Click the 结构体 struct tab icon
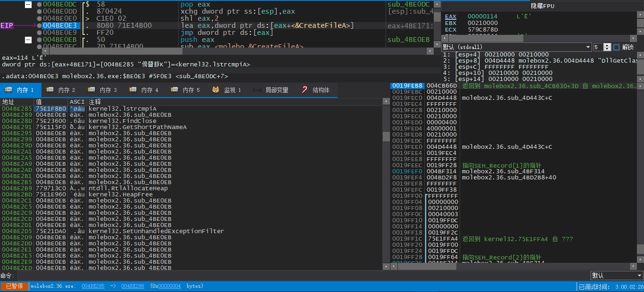The width and height of the screenshot is (644, 292). point(305,90)
